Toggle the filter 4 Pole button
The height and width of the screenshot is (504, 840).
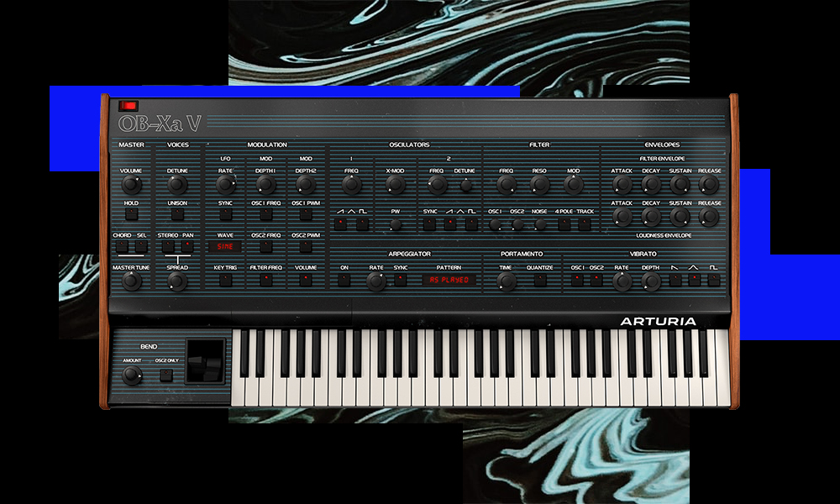tap(564, 224)
